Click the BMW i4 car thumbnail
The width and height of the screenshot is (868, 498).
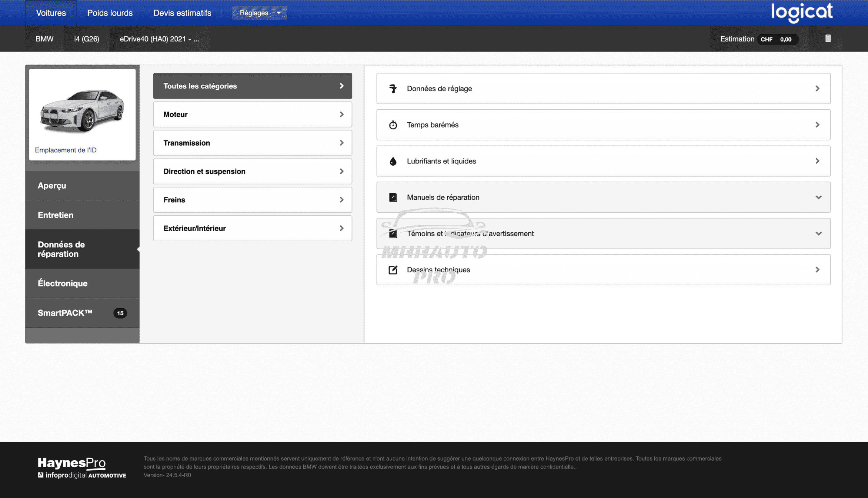[x=82, y=110]
